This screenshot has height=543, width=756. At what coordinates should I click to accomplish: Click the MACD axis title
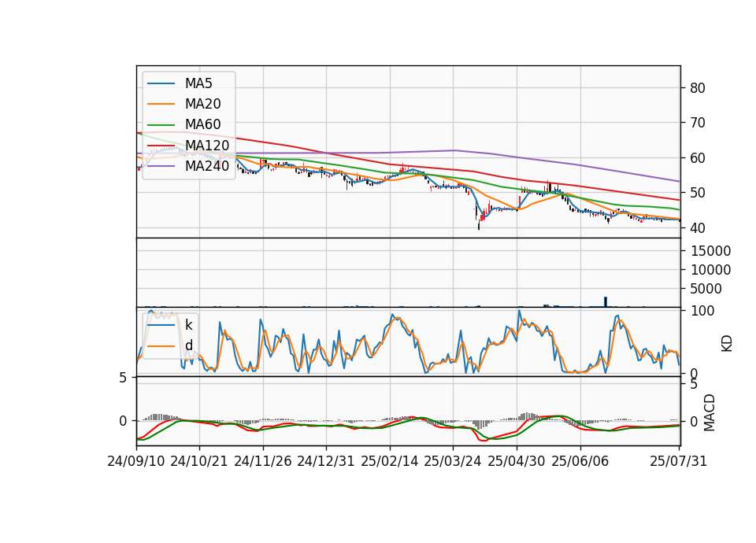(x=710, y=412)
